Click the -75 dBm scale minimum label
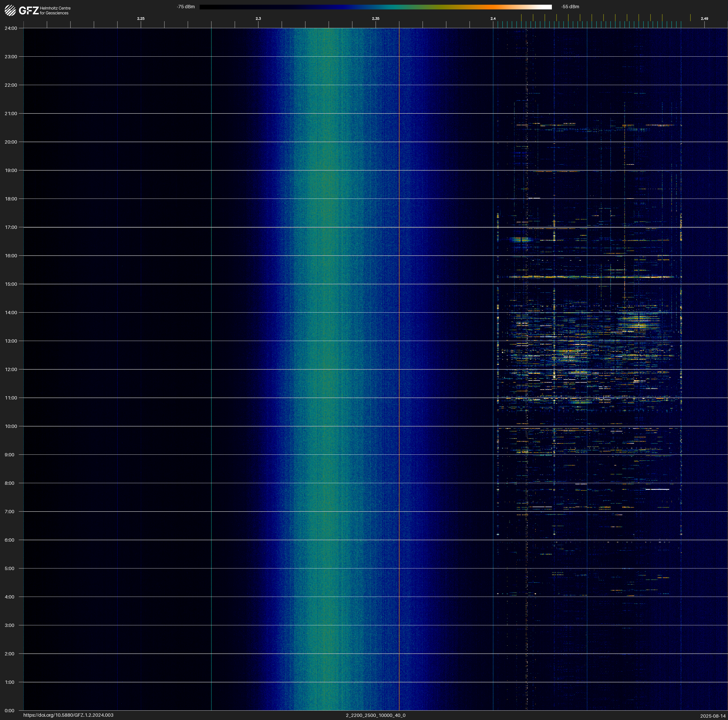 coord(186,7)
